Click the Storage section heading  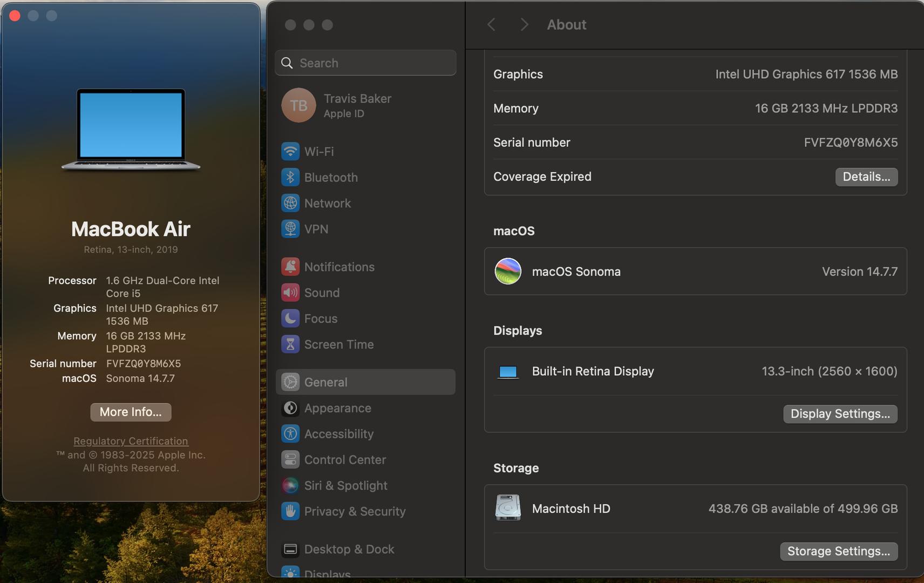[x=516, y=468]
